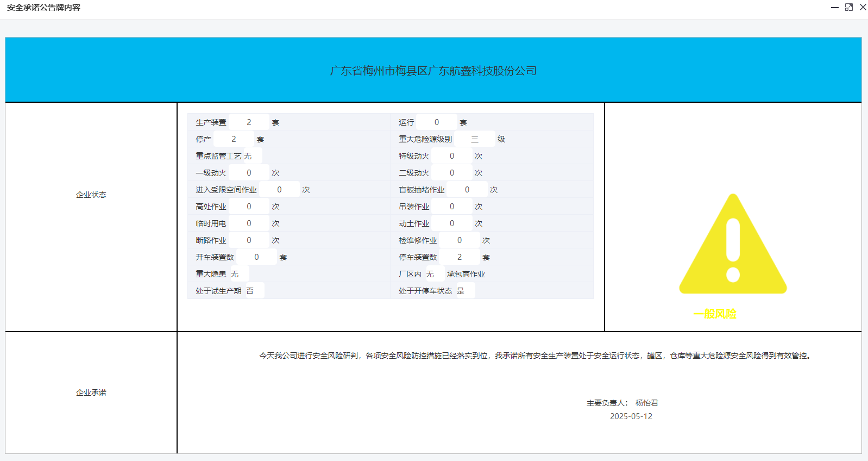Select the 吊装作业 count field
Viewport: 868px width, 461px height.
point(452,207)
